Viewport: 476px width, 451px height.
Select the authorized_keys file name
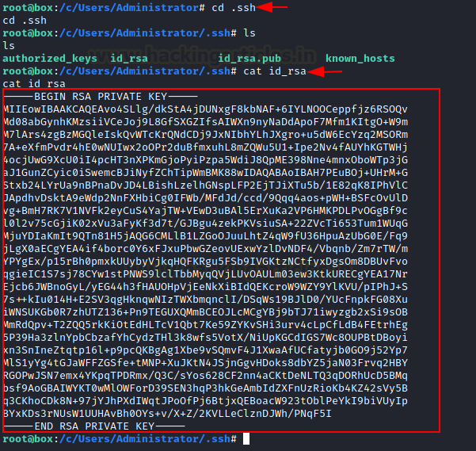(50, 59)
